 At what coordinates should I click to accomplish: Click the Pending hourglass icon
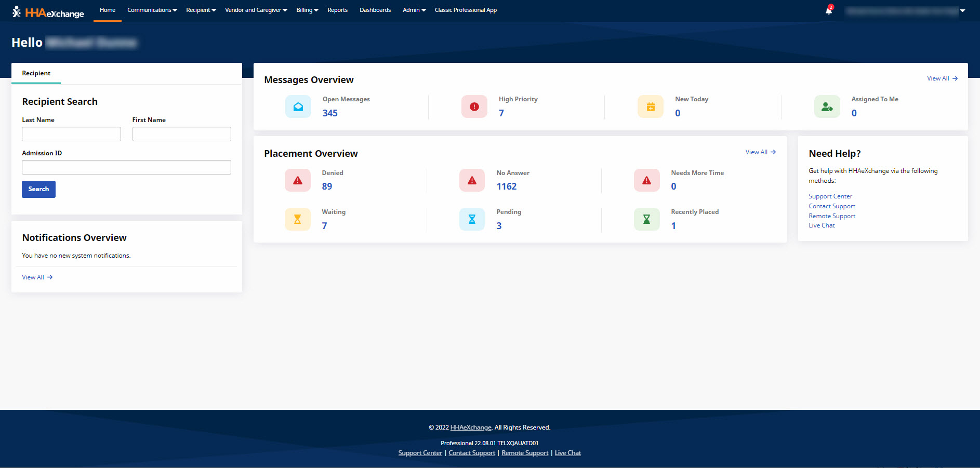pos(472,219)
